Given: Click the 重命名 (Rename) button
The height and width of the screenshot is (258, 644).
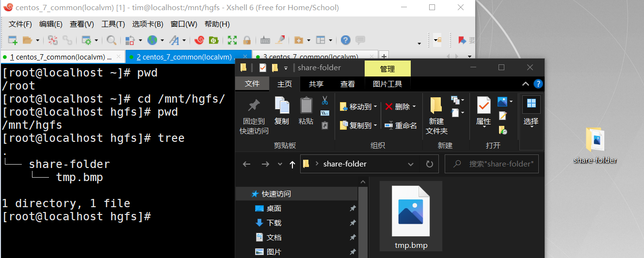Looking at the screenshot, I should [401, 125].
